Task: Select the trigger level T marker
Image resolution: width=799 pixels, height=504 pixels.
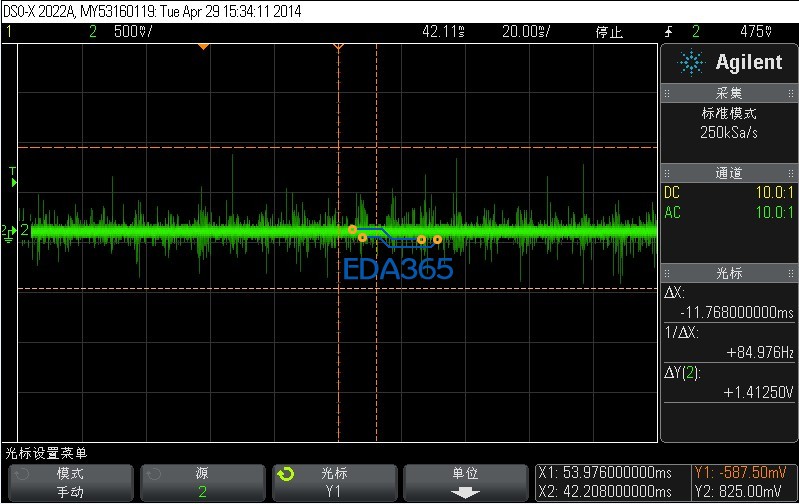Action: point(13,177)
